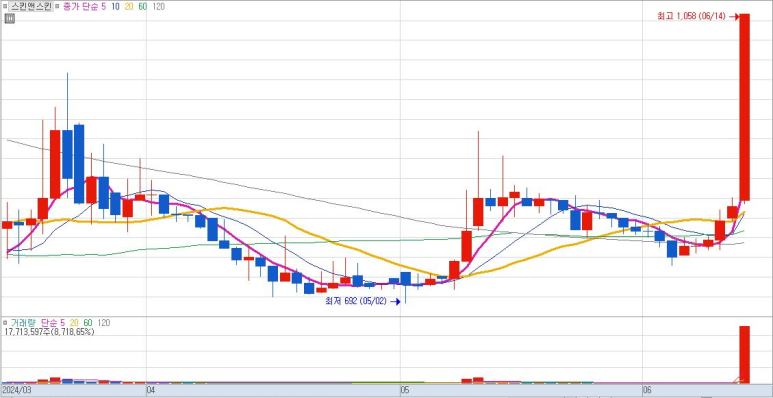Toggle the square before 거래량 label
The image size is (773, 398).
5,323
